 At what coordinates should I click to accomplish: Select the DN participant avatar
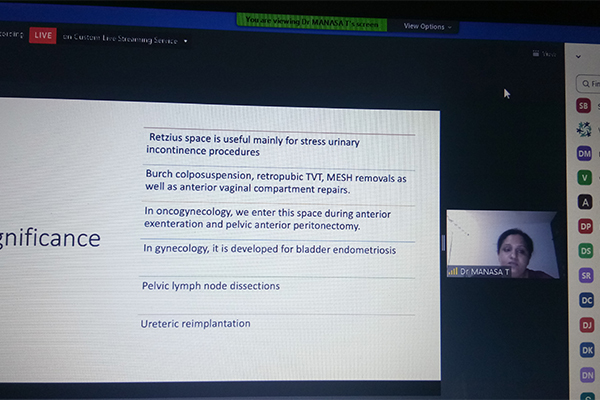(587, 374)
